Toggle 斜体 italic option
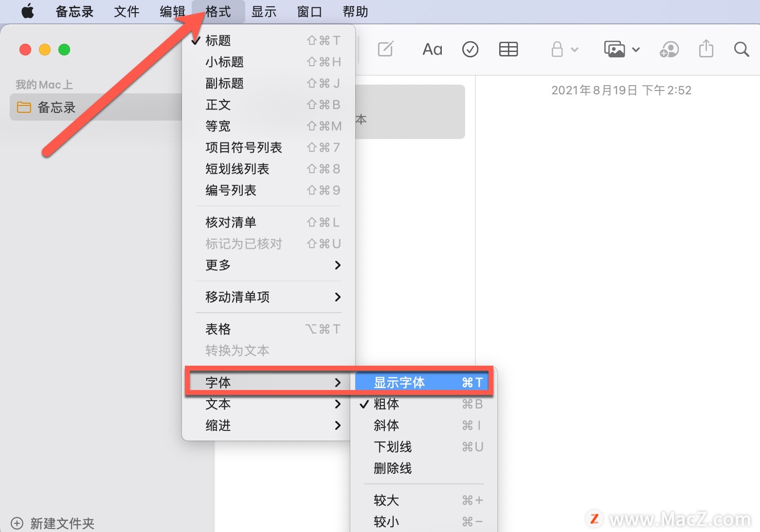The width and height of the screenshot is (760, 532). click(423, 426)
